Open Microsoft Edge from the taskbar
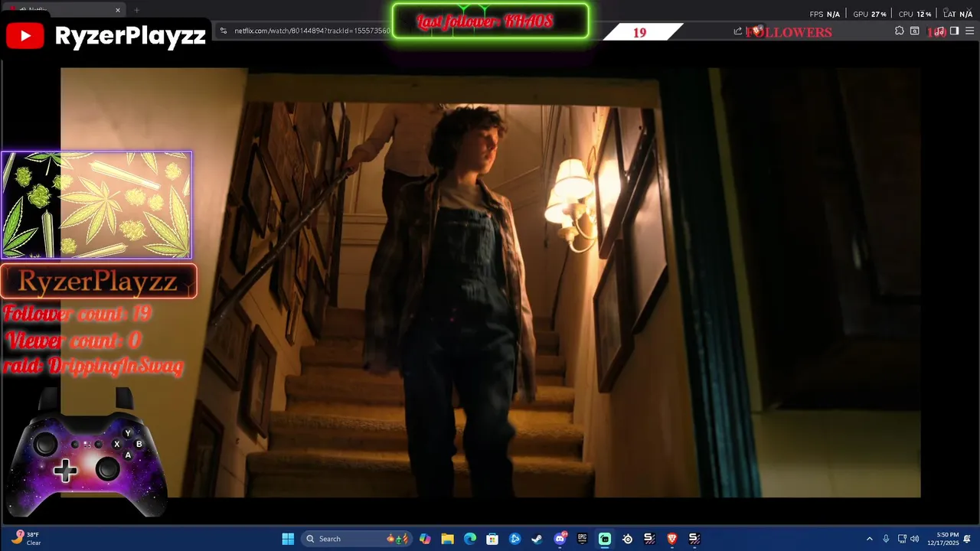Image resolution: width=980 pixels, height=551 pixels. 470,539
